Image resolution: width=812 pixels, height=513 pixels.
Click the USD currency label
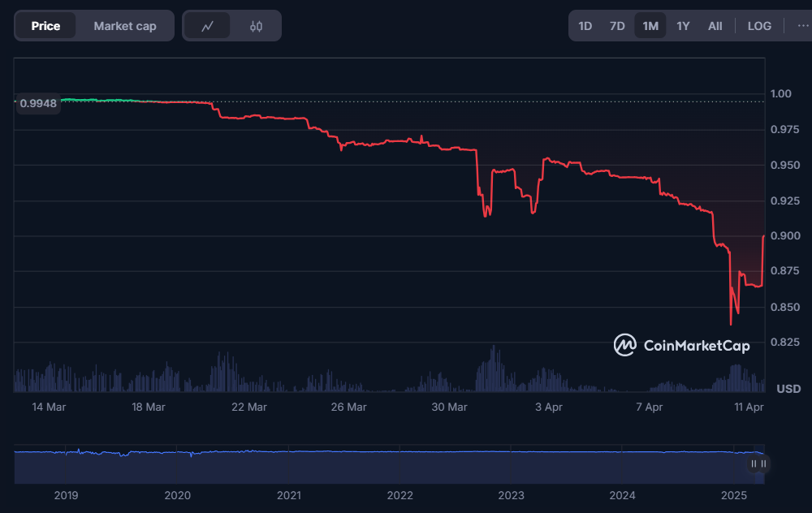click(788, 389)
